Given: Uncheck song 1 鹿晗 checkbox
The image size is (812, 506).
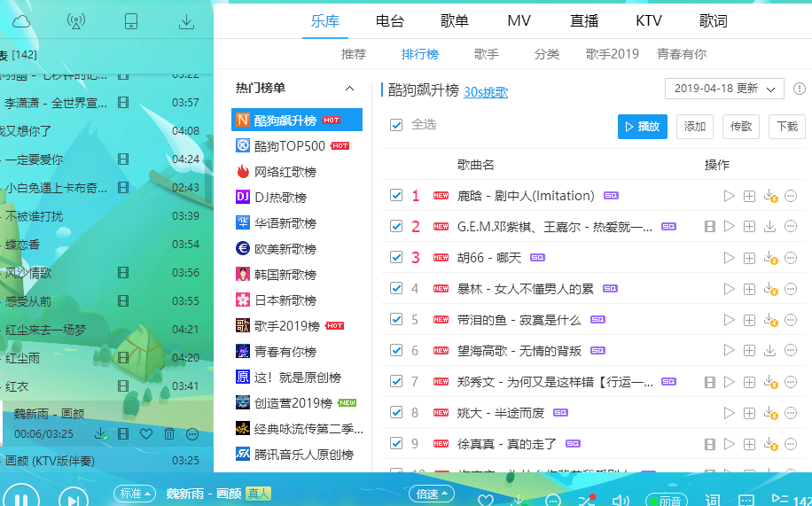Looking at the screenshot, I should (396, 195).
